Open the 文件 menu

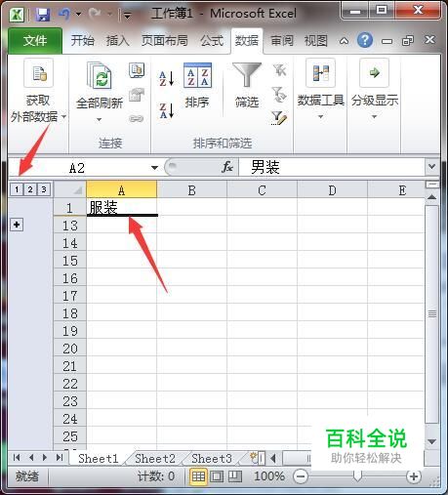coord(35,41)
